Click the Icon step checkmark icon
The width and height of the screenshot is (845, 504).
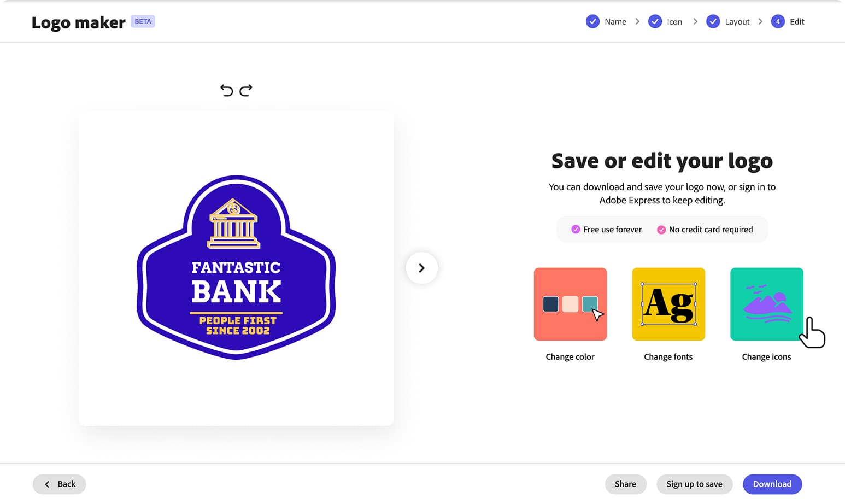[x=655, y=21]
